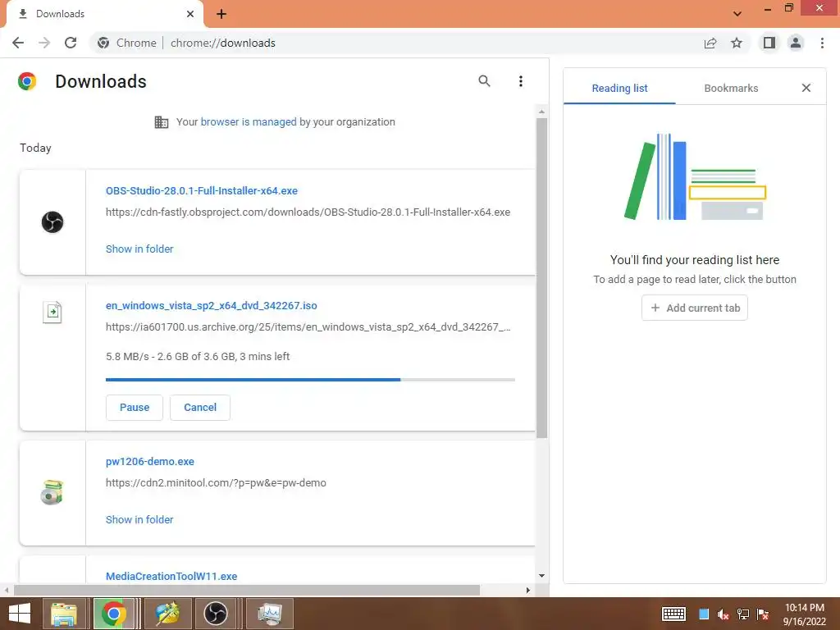Search downloads using the magnifier icon

(x=484, y=81)
